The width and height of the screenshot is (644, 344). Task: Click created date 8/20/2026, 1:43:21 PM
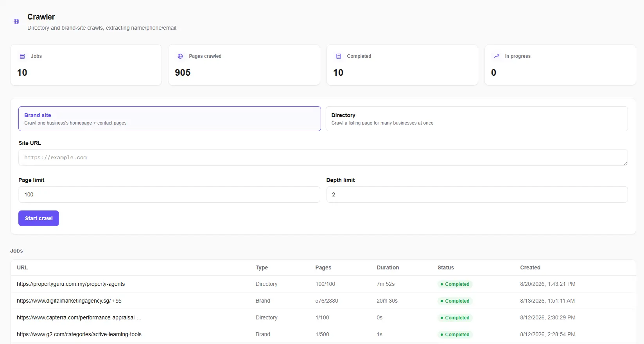548,284
